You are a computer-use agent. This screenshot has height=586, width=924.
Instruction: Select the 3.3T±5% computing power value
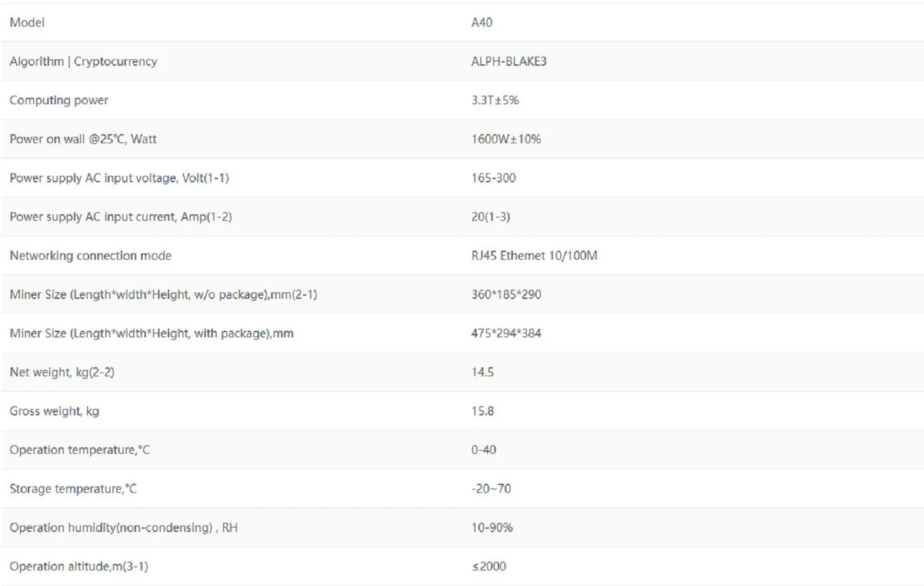pos(495,100)
